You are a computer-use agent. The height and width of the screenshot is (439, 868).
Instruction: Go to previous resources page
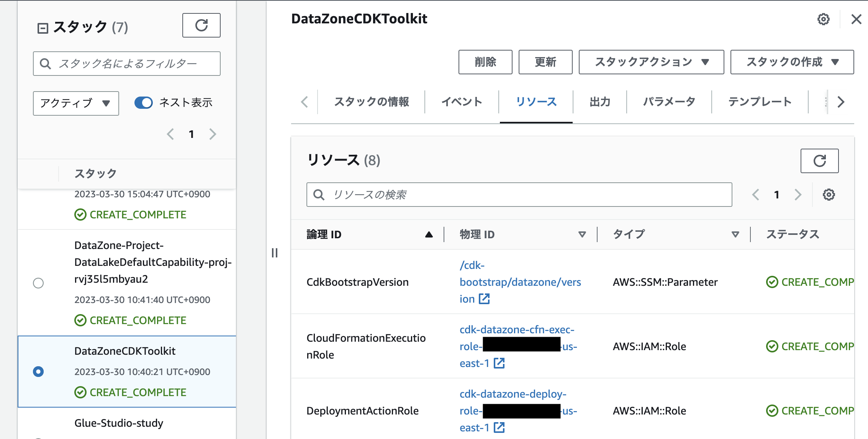coord(755,195)
